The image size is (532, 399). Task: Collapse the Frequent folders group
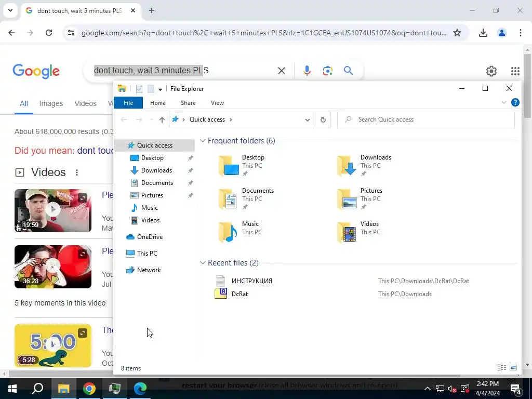tap(203, 140)
